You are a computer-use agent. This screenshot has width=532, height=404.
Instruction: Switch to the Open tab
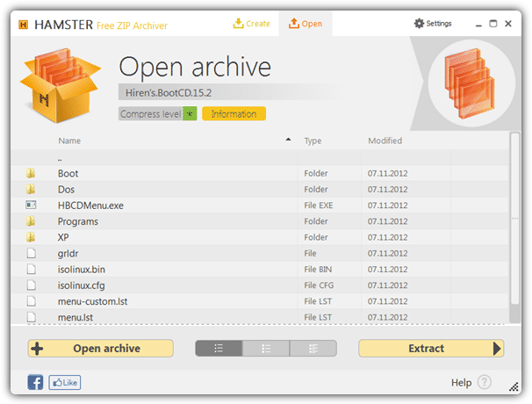[306, 24]
